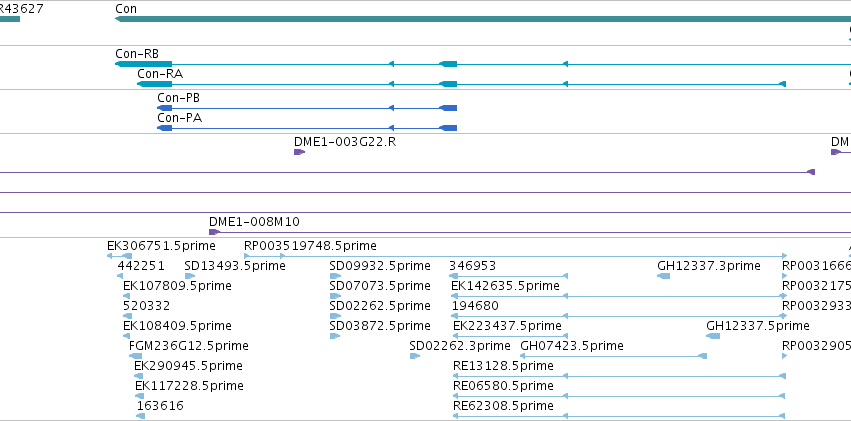
Task: Click the EK108409.5prime glyph
Action: 126,336
